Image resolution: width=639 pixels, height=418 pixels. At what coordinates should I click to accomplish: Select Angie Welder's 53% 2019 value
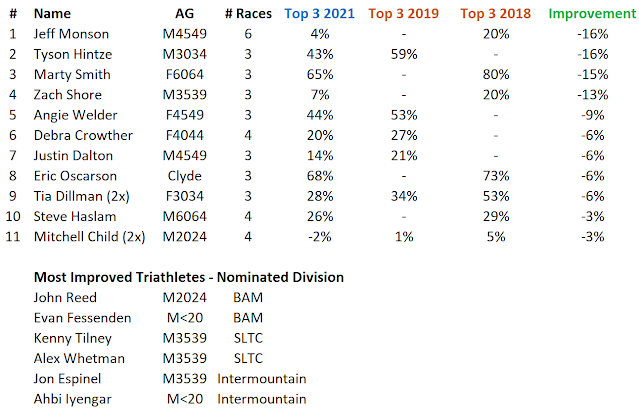[404, 115]
